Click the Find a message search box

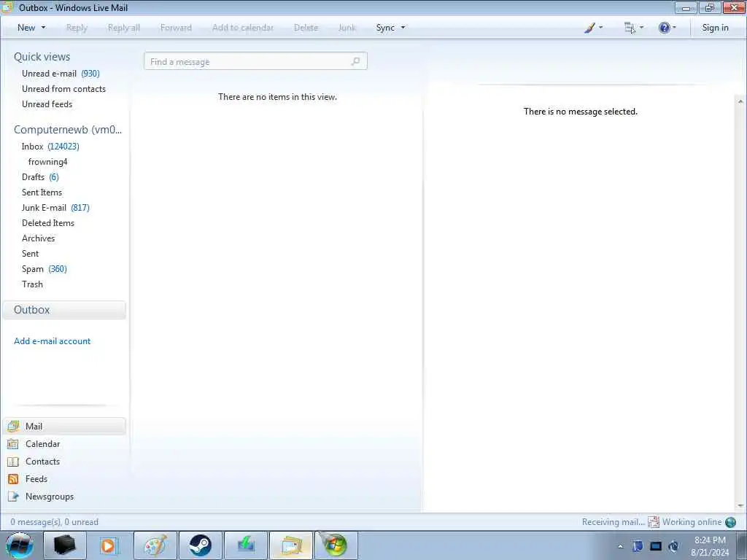click(x=255, y=61)
